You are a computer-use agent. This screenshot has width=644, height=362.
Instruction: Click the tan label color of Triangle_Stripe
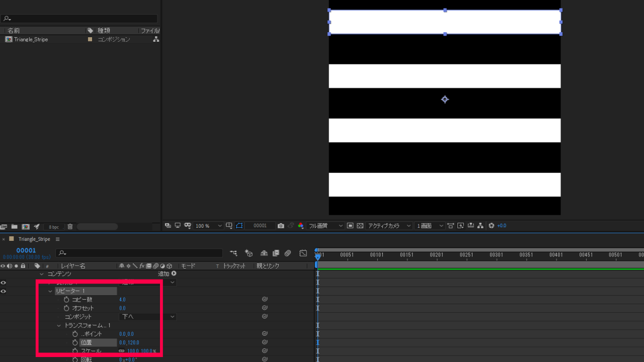90,39
